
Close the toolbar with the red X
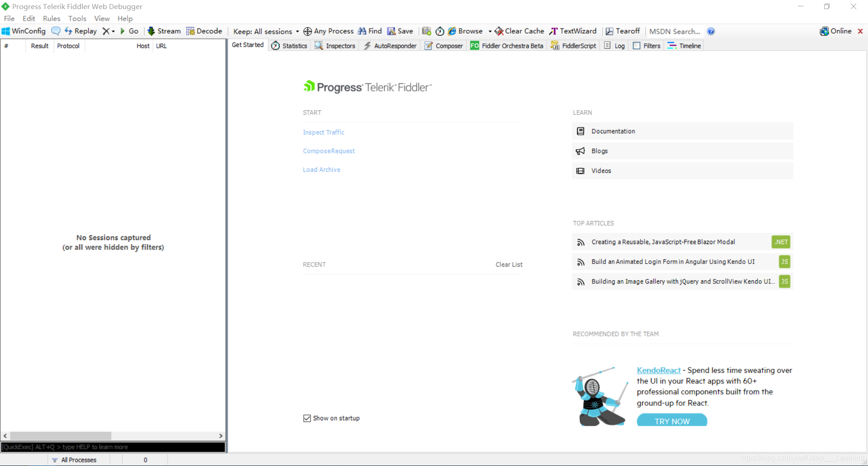[860, 31]
